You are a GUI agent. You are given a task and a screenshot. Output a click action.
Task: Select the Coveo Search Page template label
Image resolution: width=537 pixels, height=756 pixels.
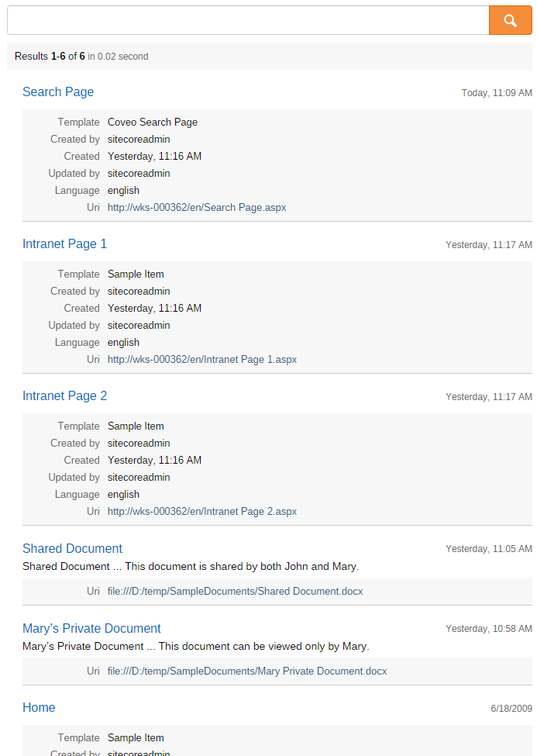(x=152, y=122)
